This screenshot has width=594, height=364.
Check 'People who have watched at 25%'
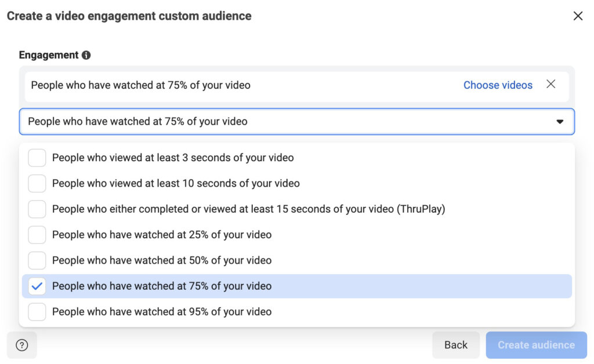click(x=37, y=235)
